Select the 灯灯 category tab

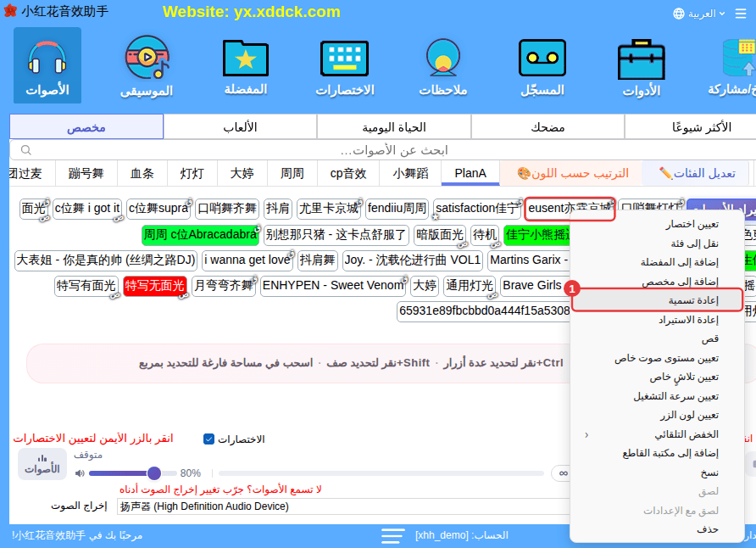(x=192, y=173)
